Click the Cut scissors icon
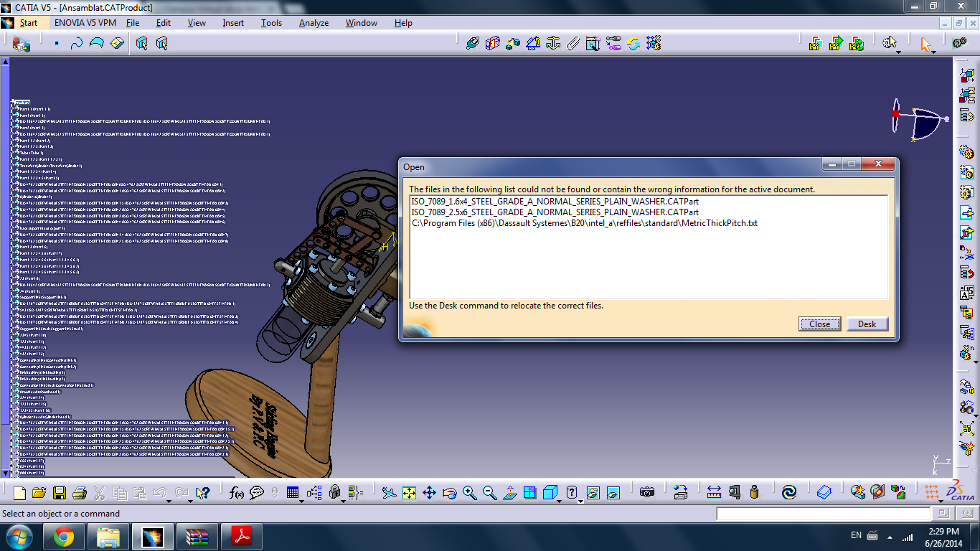980x551 pixels. tap(100, 493)
